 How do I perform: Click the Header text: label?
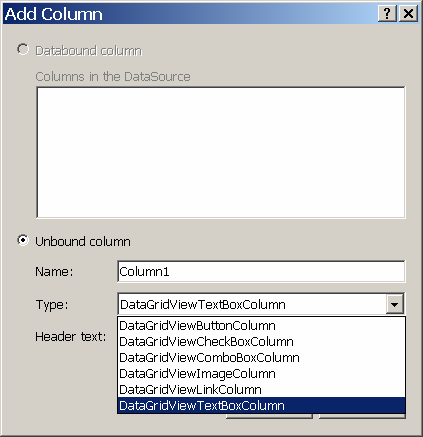(71, 337)
